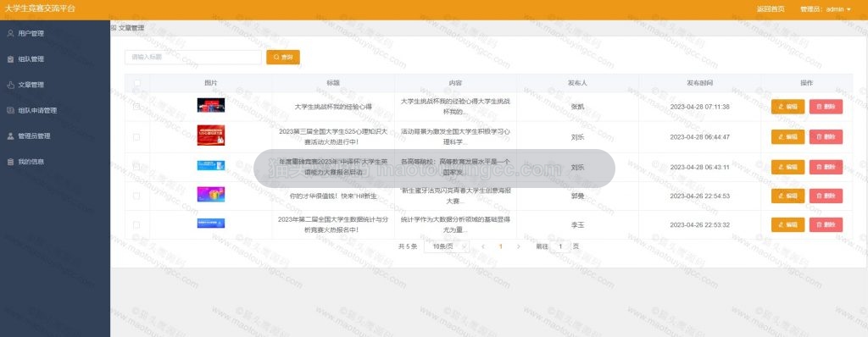
Task: Check the row checkbox for 525心理知识大赛 article
Action: [x=136, y=136]
